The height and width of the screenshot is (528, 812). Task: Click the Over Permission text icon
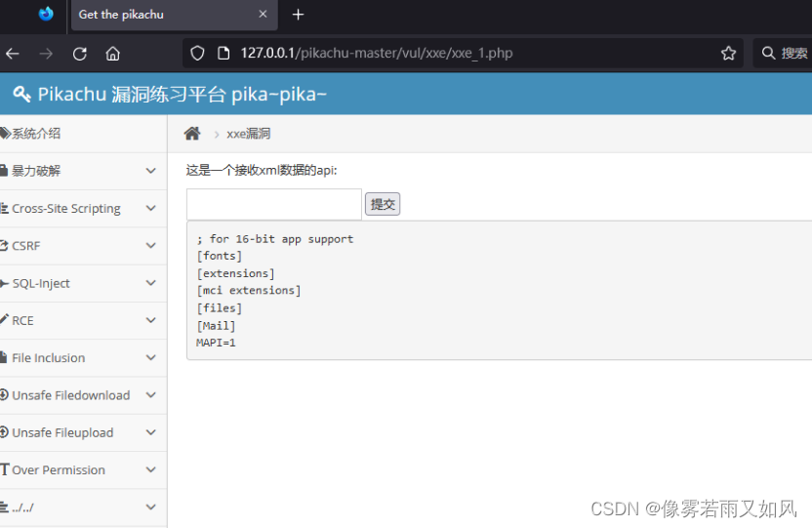(x=5, y=469)
